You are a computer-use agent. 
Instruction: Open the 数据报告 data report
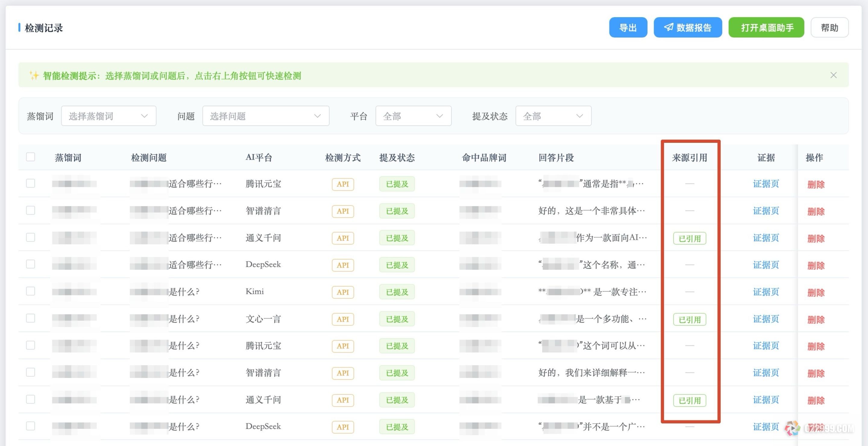687,28
